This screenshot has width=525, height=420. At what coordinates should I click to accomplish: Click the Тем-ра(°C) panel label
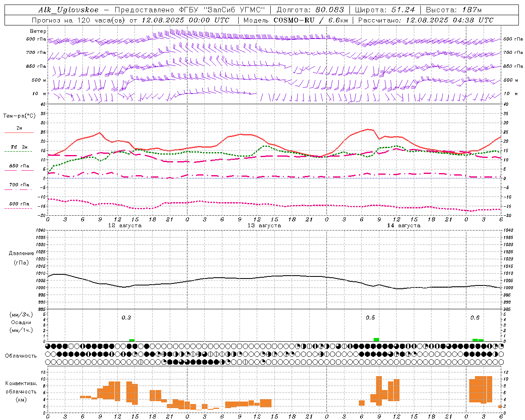click(19, 116)
